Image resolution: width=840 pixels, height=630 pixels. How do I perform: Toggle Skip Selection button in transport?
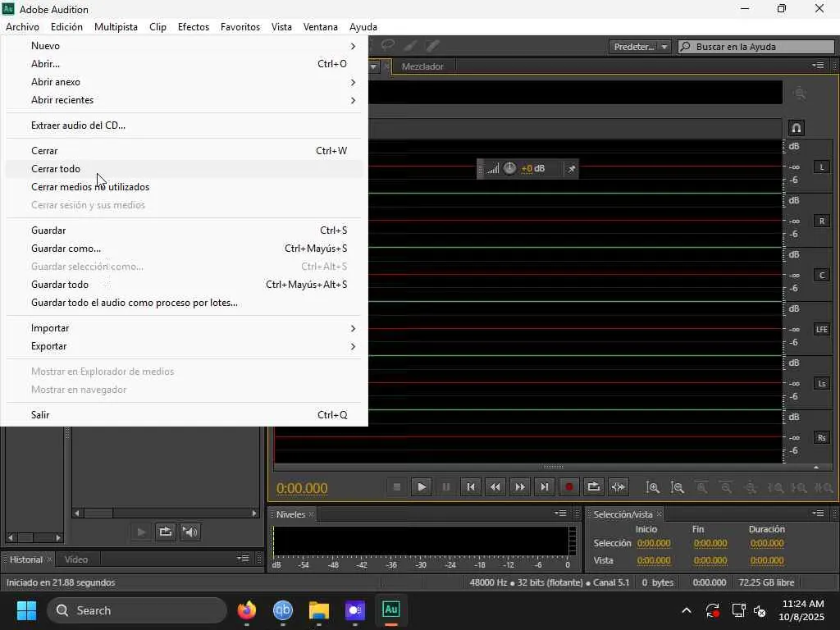tap(619, 487)
